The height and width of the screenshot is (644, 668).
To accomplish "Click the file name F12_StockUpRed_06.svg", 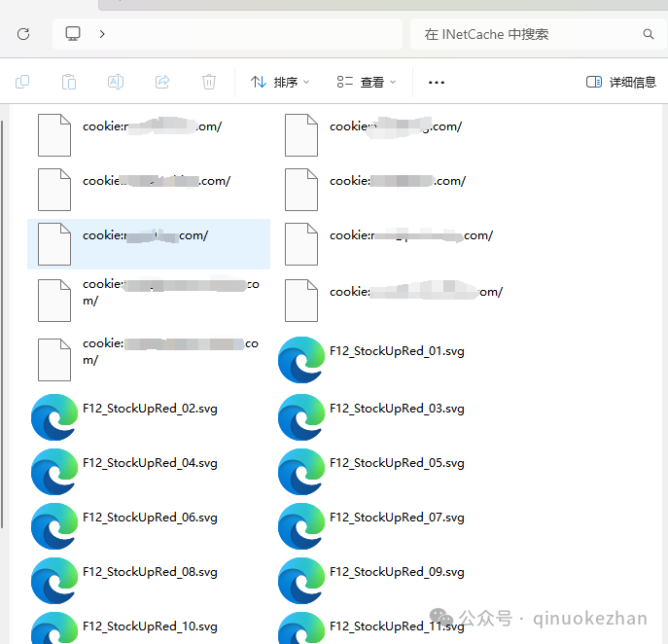I will click(x=150, y=518).
